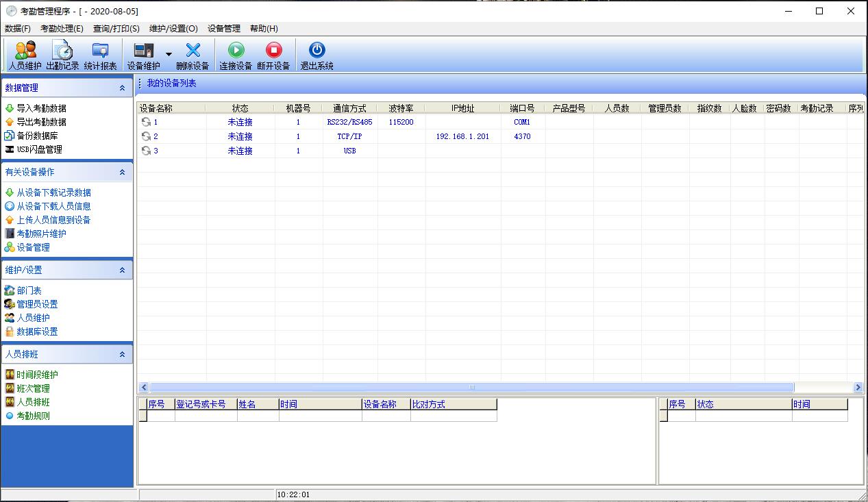
Task: Open 管理员设置 from the sidebar
Action: [x=37, y=304]
